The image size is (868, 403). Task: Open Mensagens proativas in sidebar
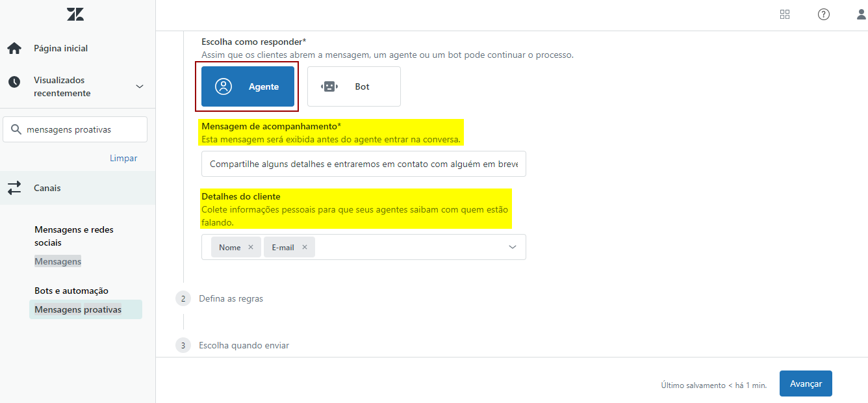[78, 309]
